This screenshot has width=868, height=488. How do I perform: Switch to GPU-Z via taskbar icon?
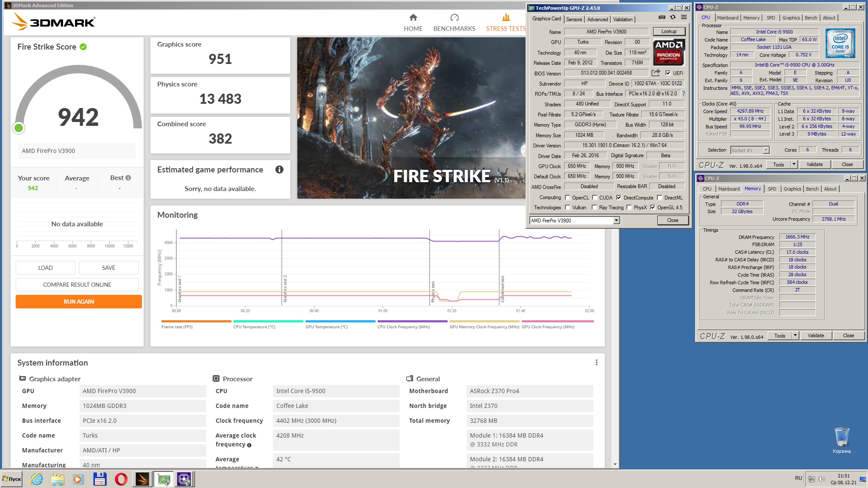pos(164,479)
